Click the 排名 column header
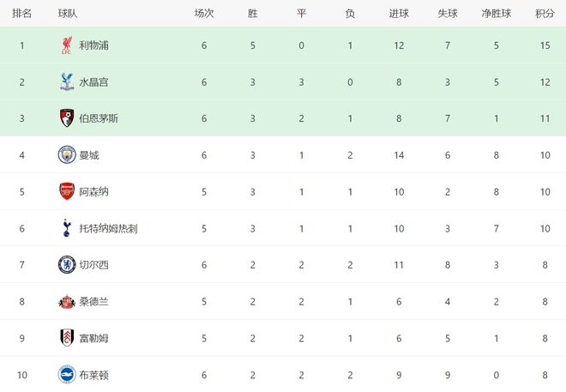The image size is (566, 392). click(x=22, y=13)
